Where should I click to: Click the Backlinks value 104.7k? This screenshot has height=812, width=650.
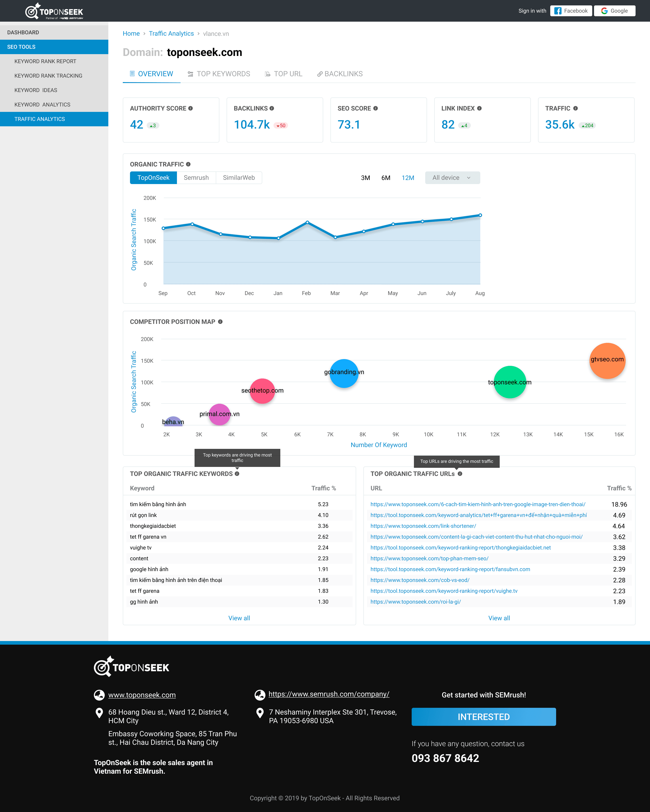point(252,125)
